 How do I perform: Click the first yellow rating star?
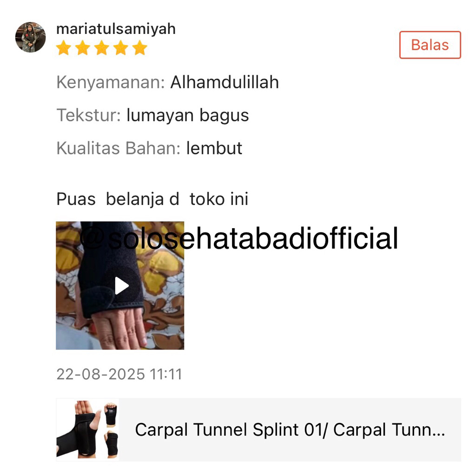click(64, 48)
